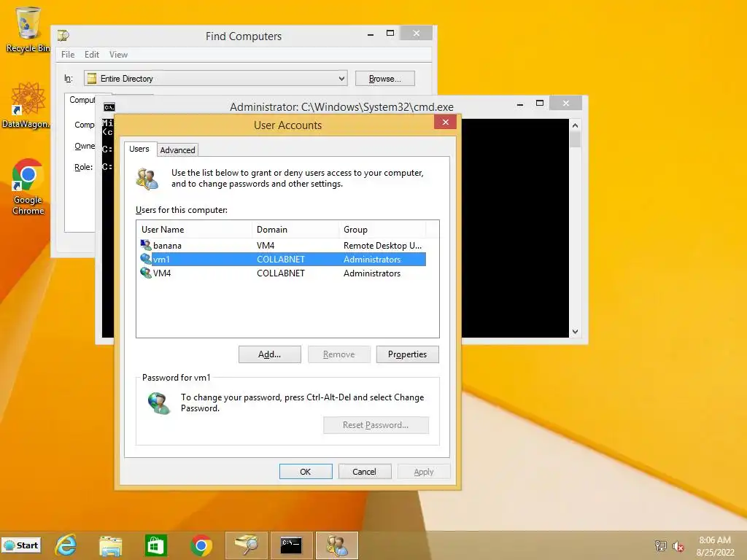747x560 pixels.
Task: Click scroll down arrow in cmd window
Action: (x=575, y=332)
